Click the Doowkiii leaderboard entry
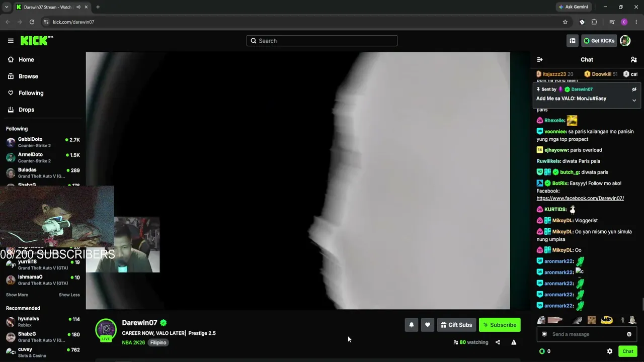The image size is (644, 362). [x=600, y=74]
